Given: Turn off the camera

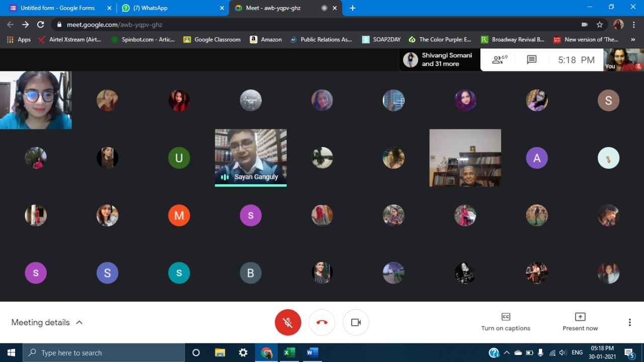Looking at the screenshot, I should coord(356,322).
